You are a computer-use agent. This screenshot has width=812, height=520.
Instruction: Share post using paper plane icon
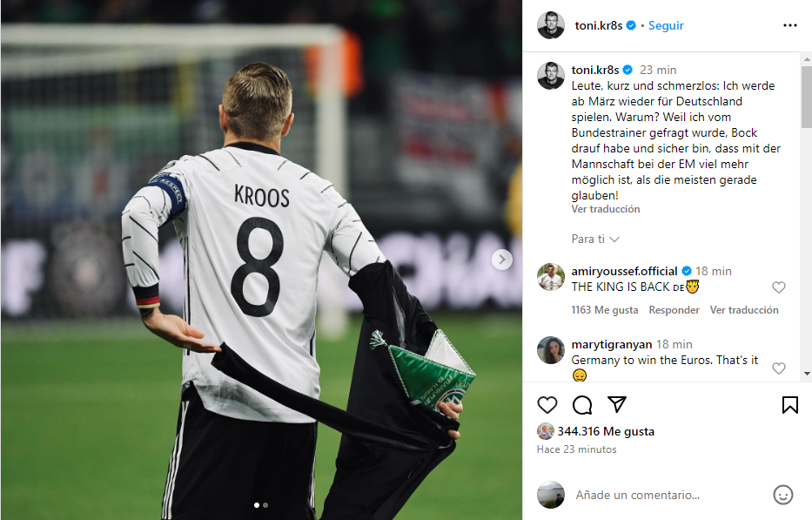[617, 404]
